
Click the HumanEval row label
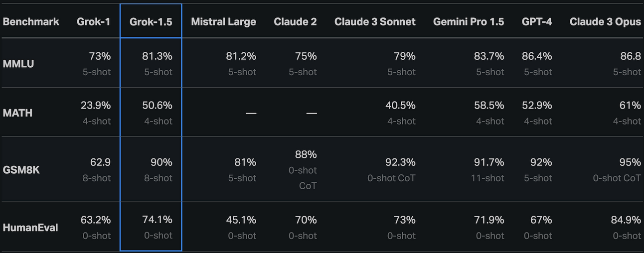coord(30,228)
